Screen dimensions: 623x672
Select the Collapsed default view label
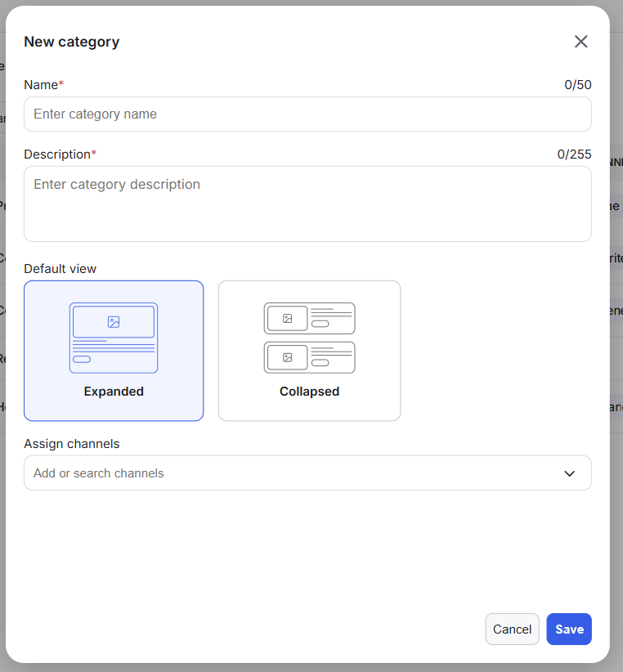pos(309,392)
